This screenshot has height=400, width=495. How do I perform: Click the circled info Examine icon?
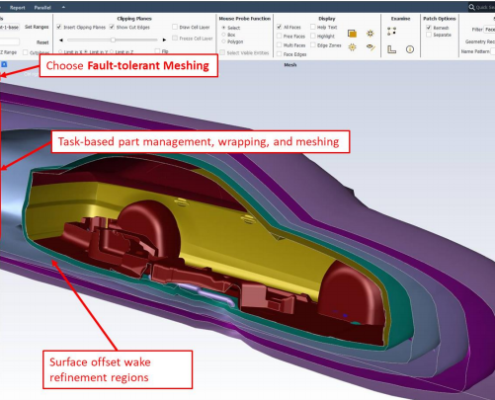410,50
